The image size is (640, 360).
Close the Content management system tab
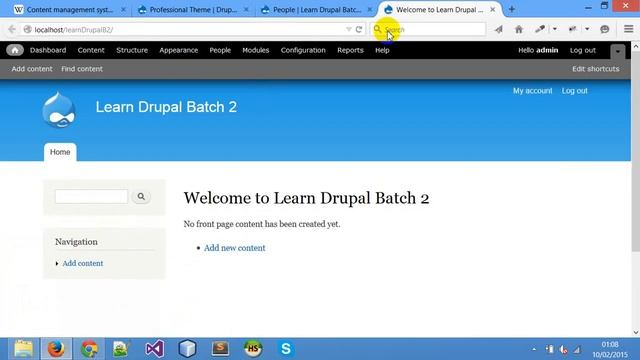123,9
